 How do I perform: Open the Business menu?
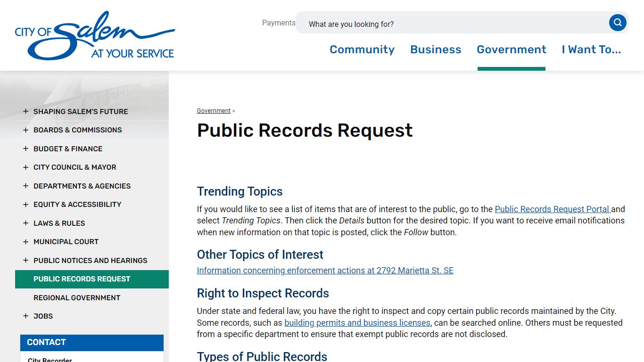436,49
